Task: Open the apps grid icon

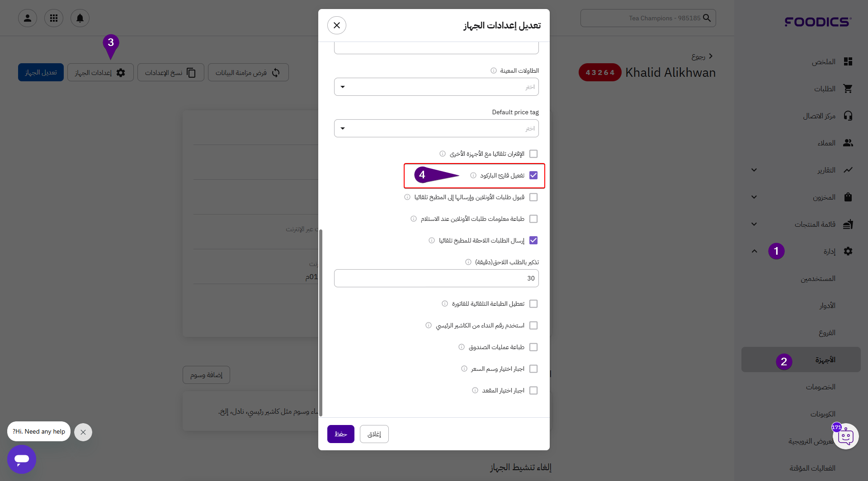Action: coord(54,18)
